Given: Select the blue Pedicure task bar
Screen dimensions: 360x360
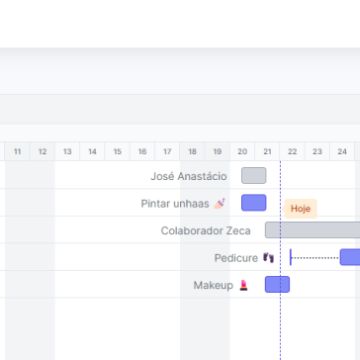Looking at the screenshot, I should pyautogui.click(x=350, y=257).
